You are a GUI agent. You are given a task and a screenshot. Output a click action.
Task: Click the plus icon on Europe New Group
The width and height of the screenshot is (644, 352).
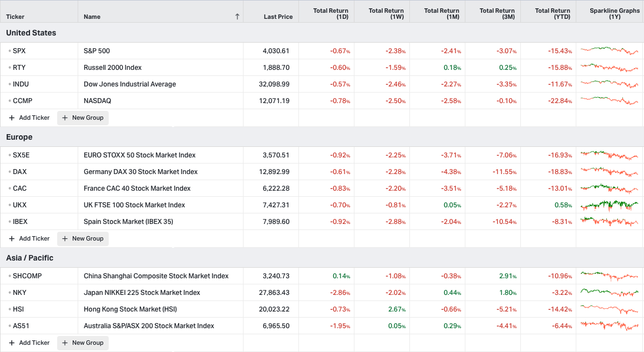tap(65, 238)
